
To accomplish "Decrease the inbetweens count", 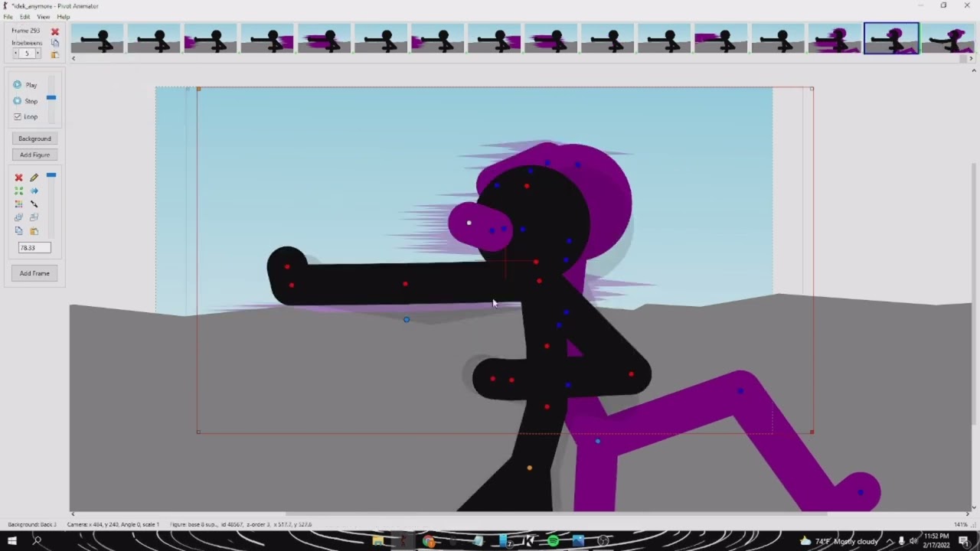I will click(x=16, y=54).
